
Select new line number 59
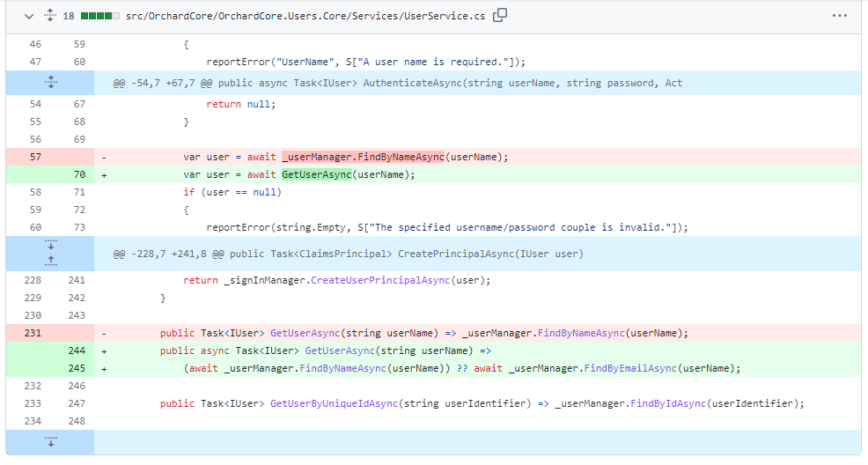point(79,44)
